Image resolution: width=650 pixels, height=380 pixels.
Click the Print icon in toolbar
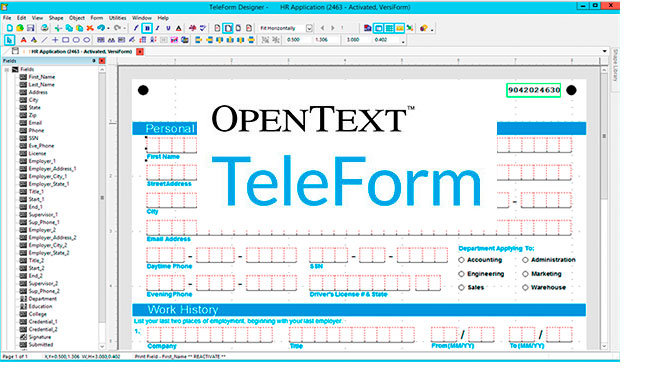[x=44, y=28]
